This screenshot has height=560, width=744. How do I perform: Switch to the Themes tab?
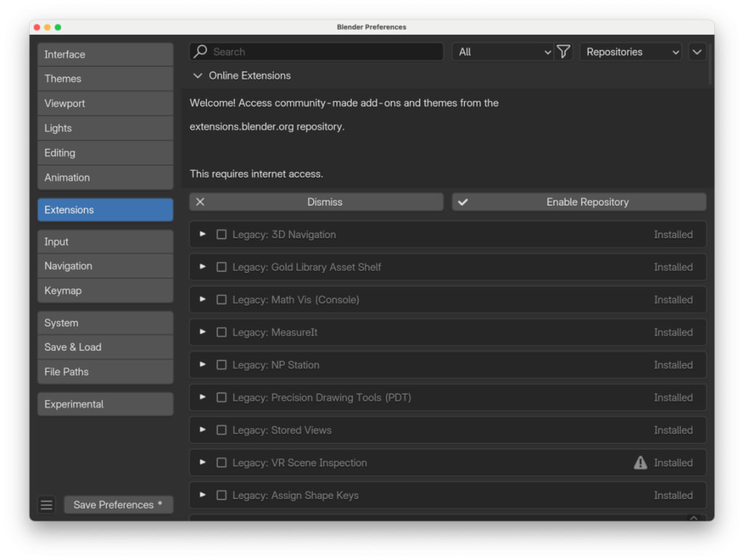[105, 78]
